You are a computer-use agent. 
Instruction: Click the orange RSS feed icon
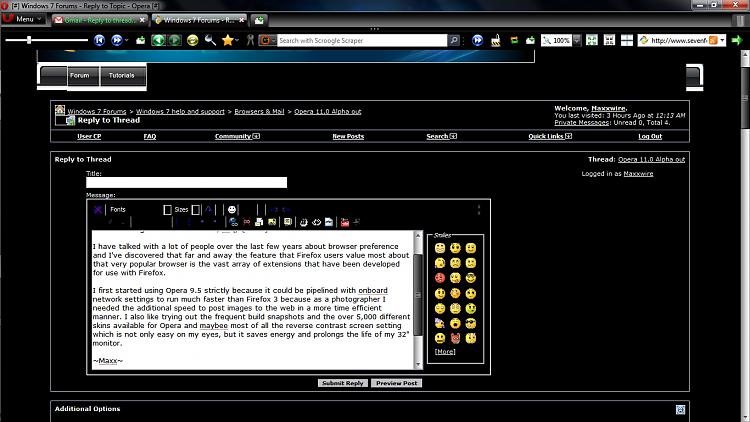click(713, 41)
